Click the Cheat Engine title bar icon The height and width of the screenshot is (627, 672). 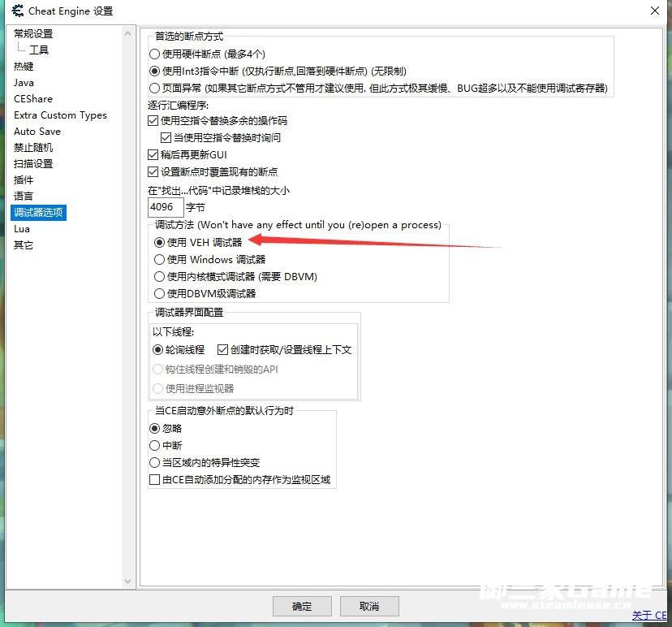17,11
